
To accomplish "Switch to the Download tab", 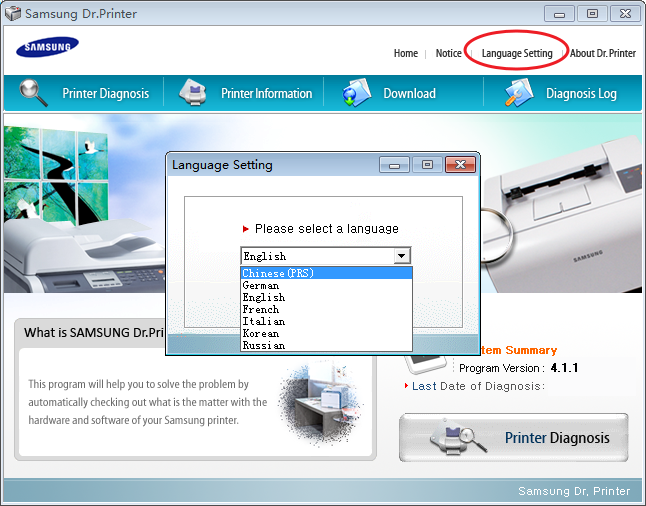I will point(404,93).
